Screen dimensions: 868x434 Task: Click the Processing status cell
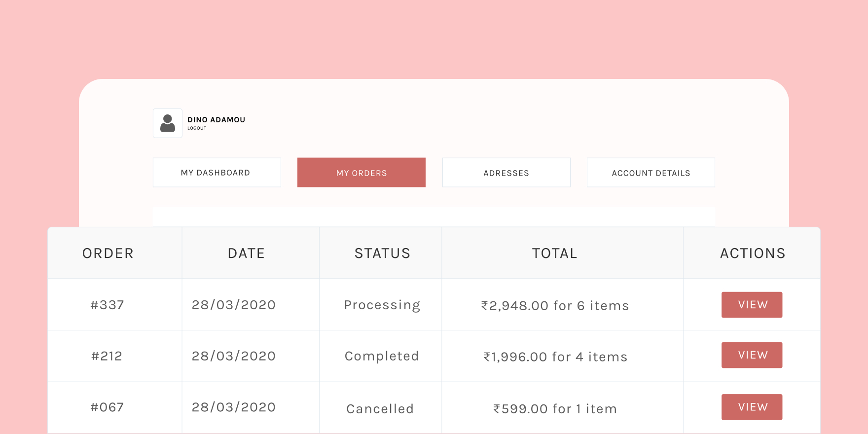tap(382, 305)
